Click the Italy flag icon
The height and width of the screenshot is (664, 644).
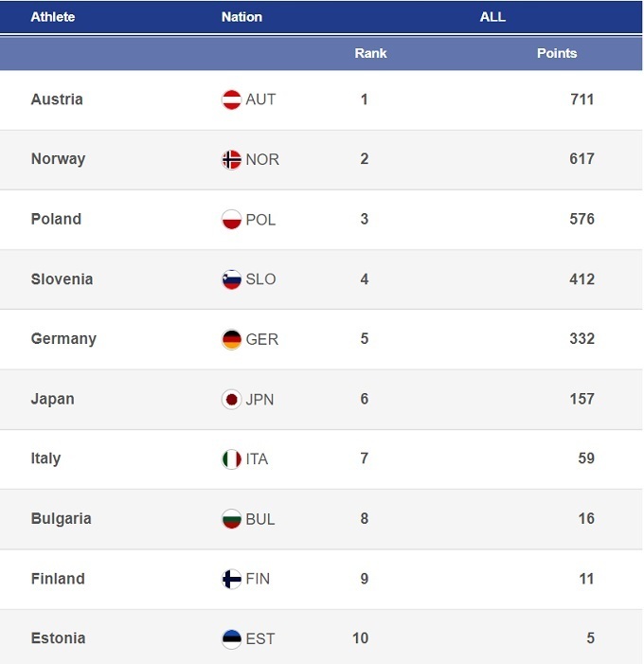(x=231, y=459)
